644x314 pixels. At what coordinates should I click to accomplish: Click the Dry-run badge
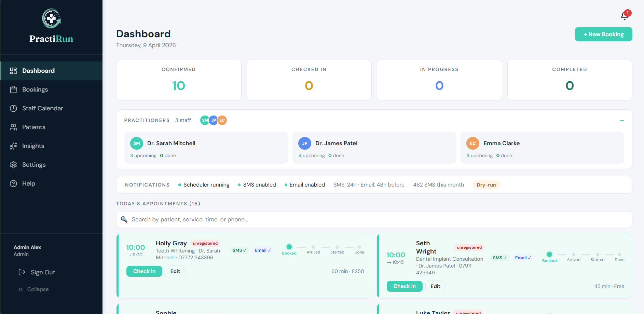point(486,185)
